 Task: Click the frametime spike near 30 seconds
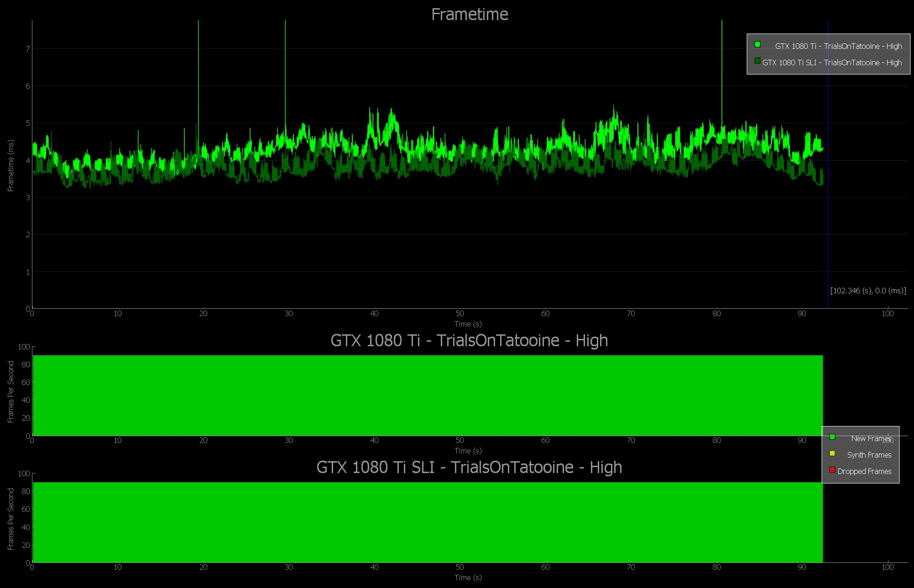tap(285, 68)
